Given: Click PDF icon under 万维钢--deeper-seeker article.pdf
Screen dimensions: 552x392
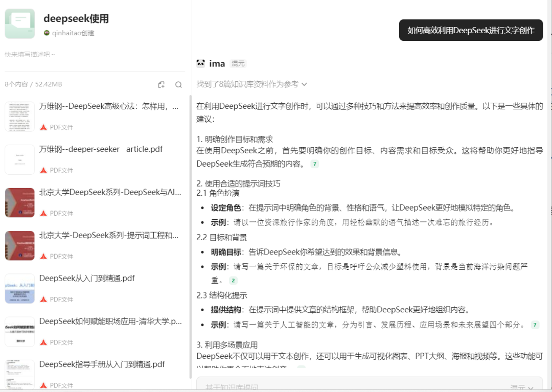Looking at the screenshot, I should click(x=43, y=170).
